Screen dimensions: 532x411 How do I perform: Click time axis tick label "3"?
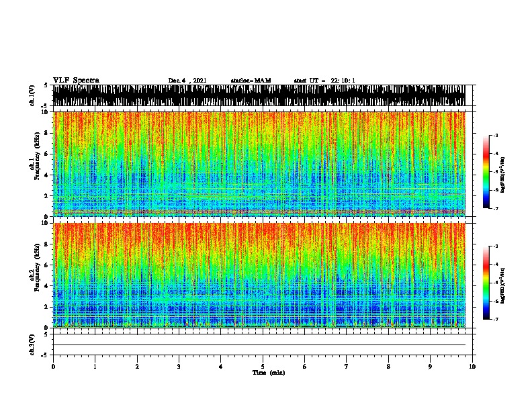[x=179, y=367]
